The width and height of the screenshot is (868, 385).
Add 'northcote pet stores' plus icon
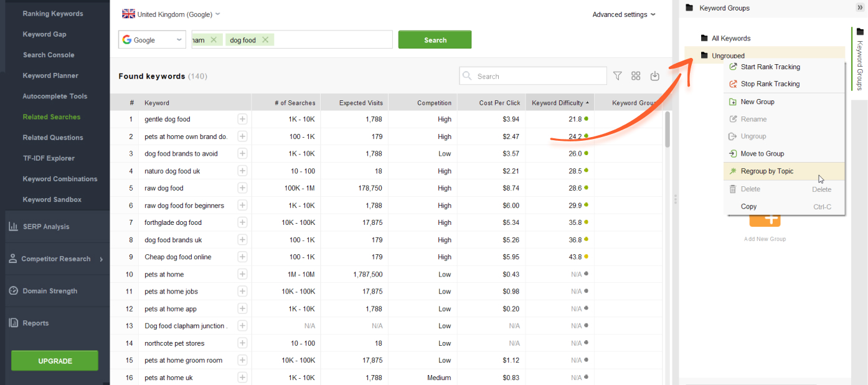tap(242, 343)
